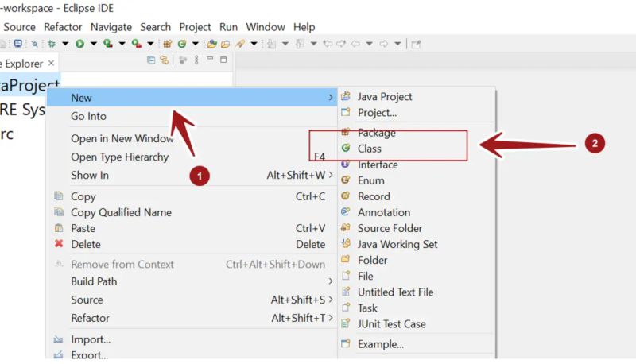Click the Coverage run icon
The image size is (636, 364).
108,44
